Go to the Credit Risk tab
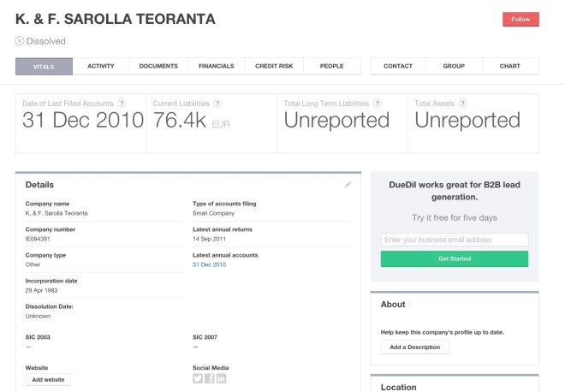 point(273,66)
